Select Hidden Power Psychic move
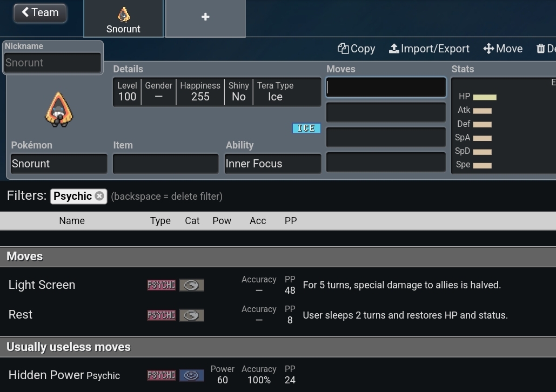 coord(278,375)
